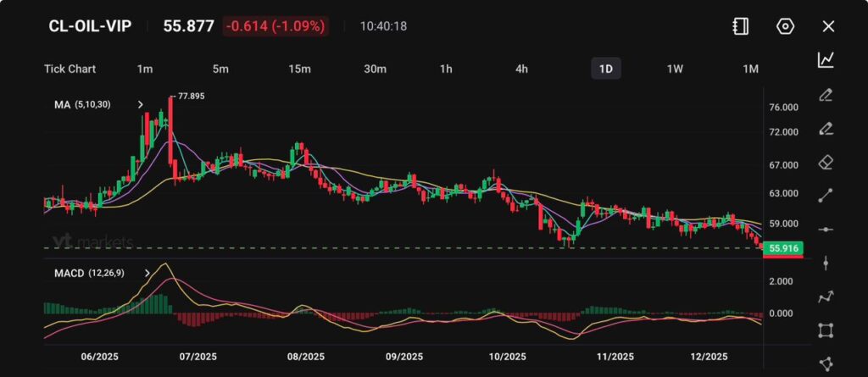
Task: Select the vertical line tool
Action: coord(826,263)
